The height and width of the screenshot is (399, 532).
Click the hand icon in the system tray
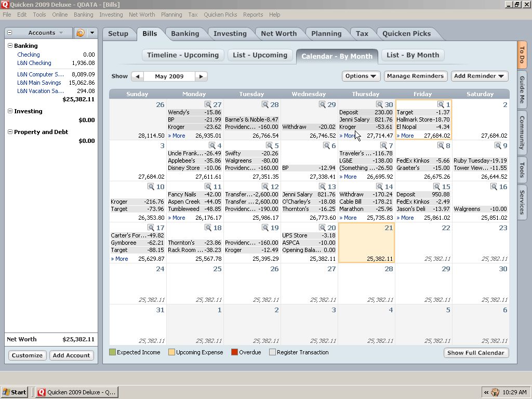pyautogui.click(x=495, y=392)
